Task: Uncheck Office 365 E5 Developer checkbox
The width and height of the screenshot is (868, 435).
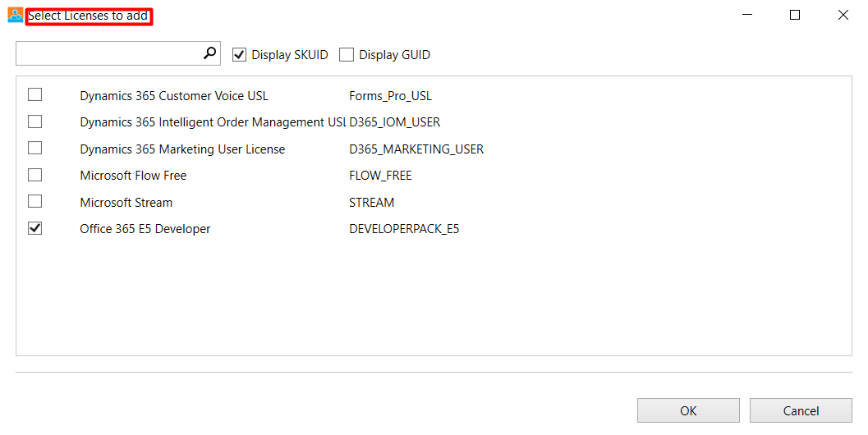Action: click(x=34, y=228)
